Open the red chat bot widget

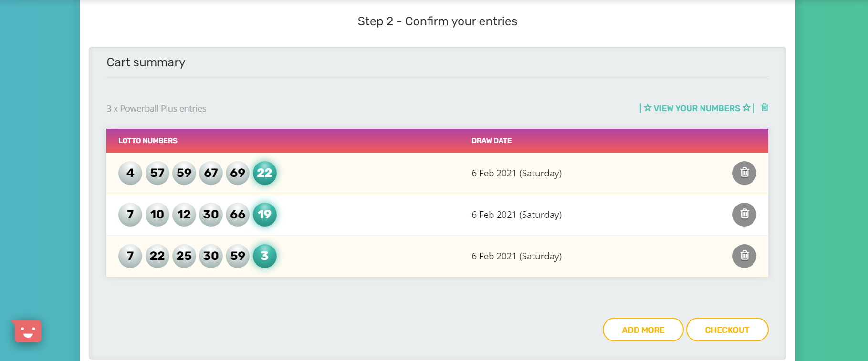pos(28,331)
